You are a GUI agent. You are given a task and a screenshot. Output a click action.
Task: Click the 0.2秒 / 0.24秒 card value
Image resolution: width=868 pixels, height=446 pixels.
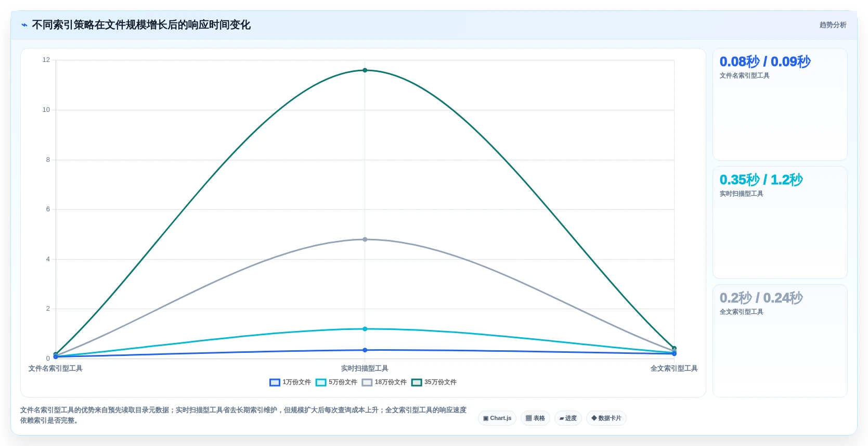click(x=761, y=298)
